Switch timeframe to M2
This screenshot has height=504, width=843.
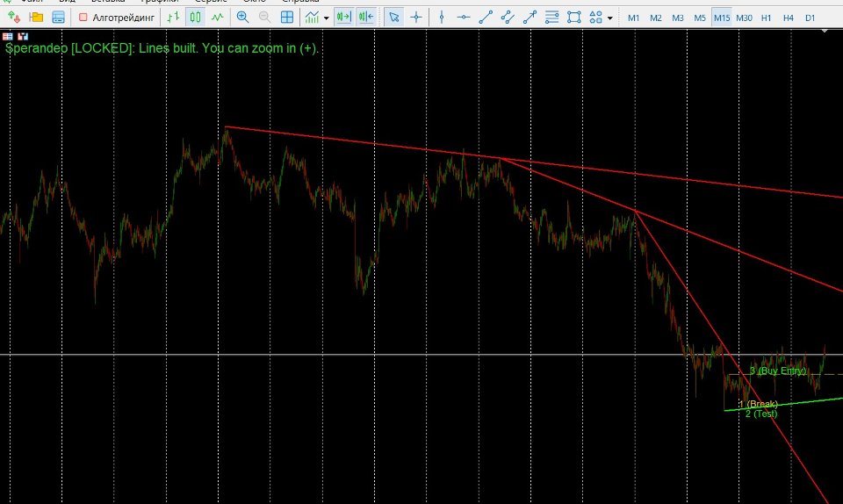tap(656, 18)
